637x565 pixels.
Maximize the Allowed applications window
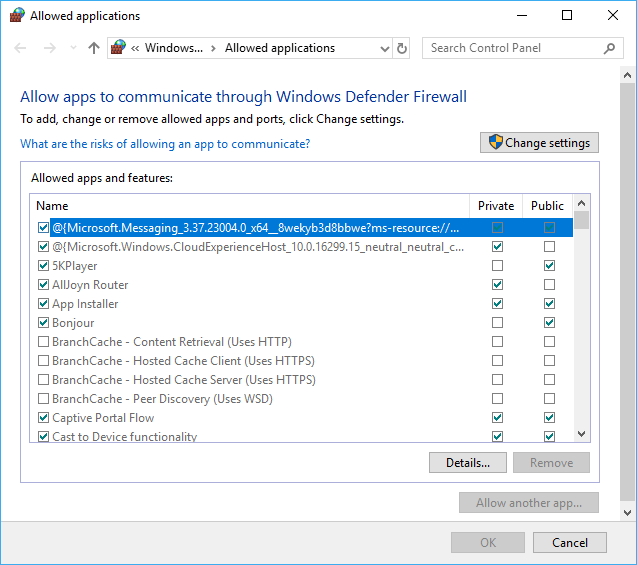tap(567, 15)
